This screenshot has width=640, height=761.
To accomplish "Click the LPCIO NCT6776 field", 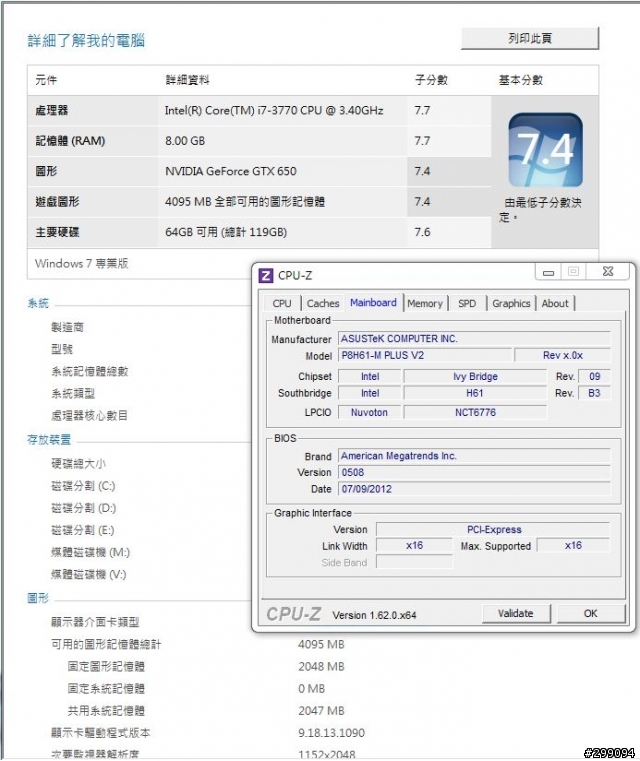I will coord(475,413).
